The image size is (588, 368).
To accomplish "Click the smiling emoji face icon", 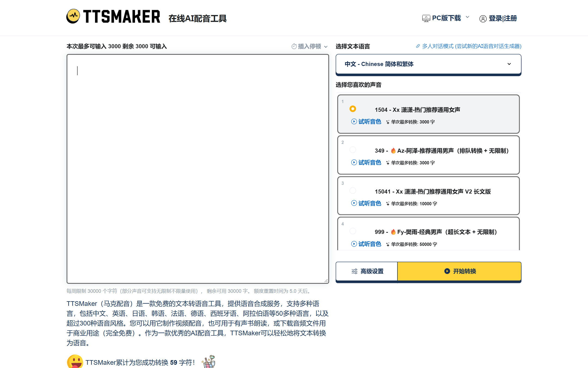I will pos(75,362).
